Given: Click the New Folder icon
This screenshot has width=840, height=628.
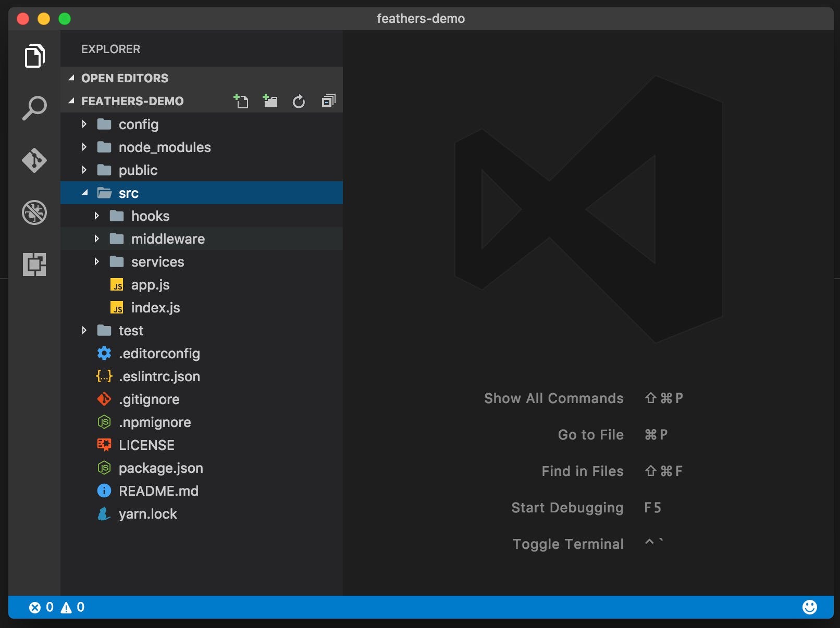Looking at the screenshot, I should click(270, 101).
